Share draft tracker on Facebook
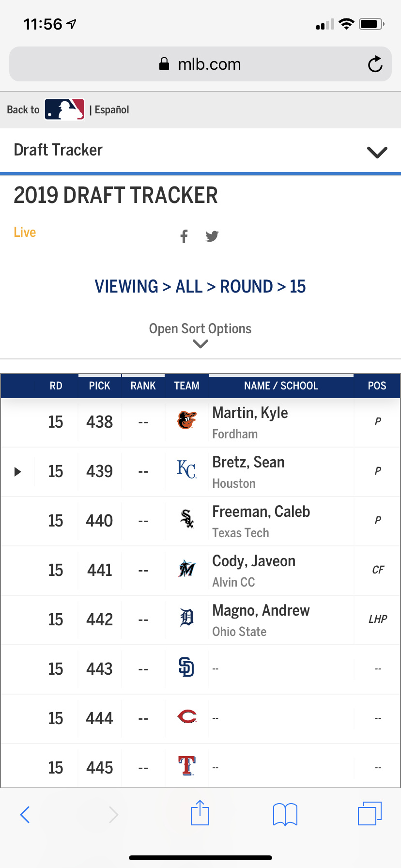The image size is (401, 868). click(x=184, y=236)
